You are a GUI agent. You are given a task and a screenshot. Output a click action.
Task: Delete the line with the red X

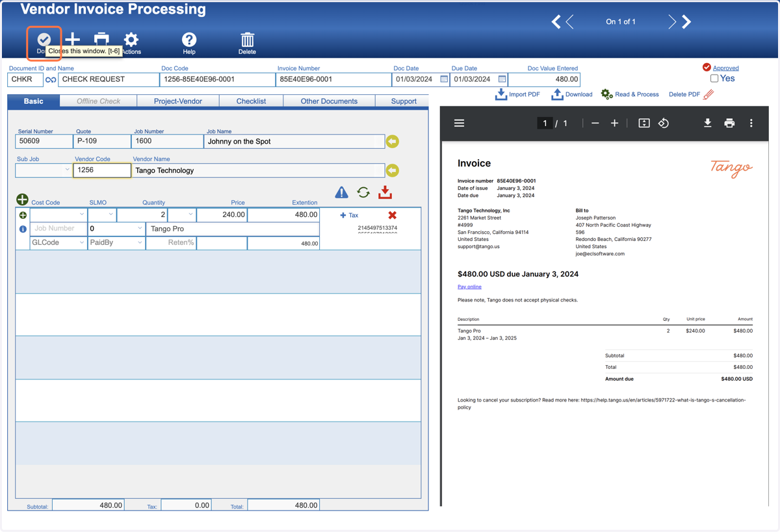[x=392, y=215]
